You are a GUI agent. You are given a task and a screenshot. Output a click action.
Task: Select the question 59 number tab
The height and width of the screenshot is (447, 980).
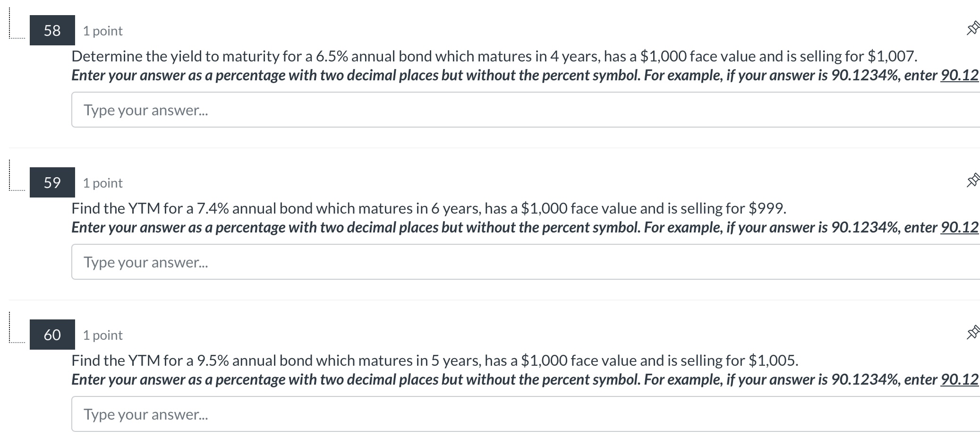pos(52,183)
